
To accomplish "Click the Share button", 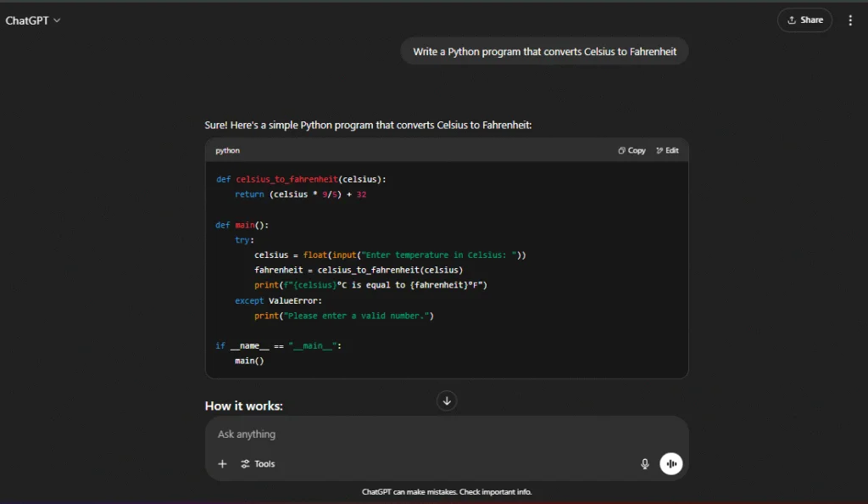I will pyautogui.click(x=805, y=20).
